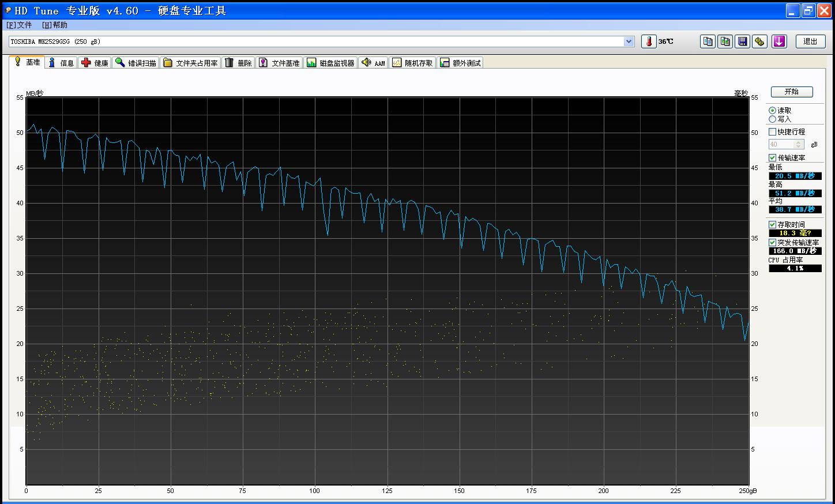The height and width of the screenshot is (504, 835).
Task: Enable the 快捷行程 short stroke checkbox
Action: 772,131
